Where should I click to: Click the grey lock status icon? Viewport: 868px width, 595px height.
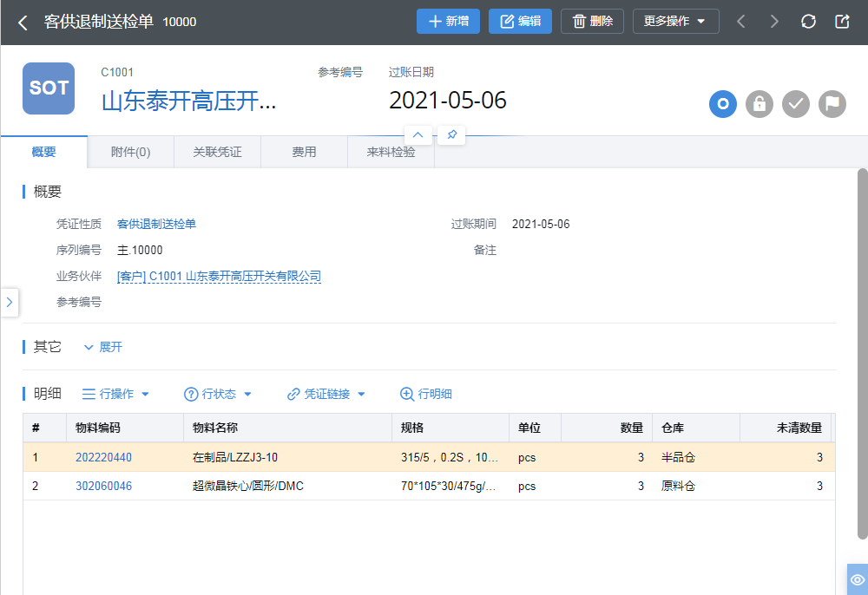click(x=759, y=104)
